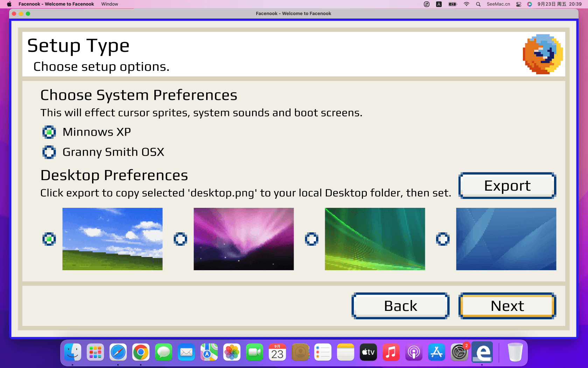Choose the green hills wallpaper radio button
The height and width of the screenshot is (368, 588).
pyautogui.click(x=49, y=239)
